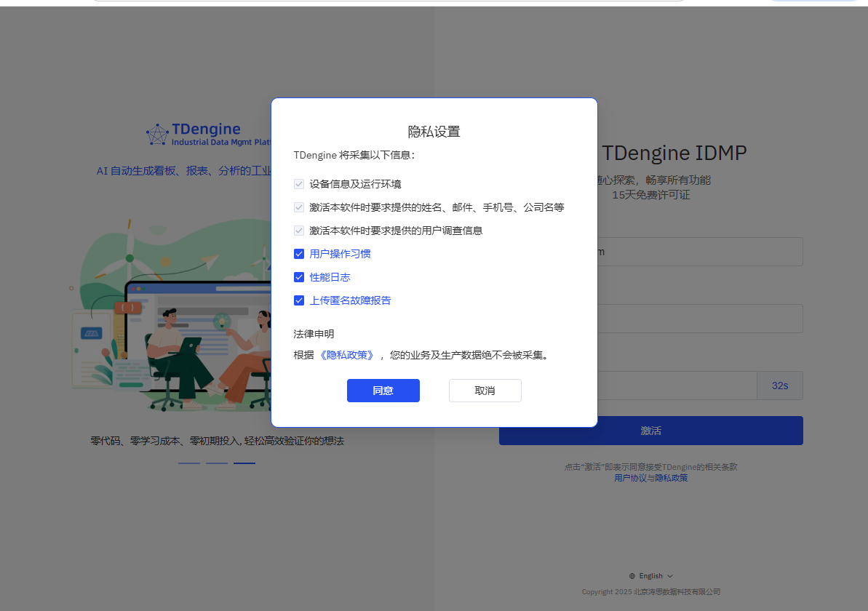Click the 性能日志 label text

330,277
